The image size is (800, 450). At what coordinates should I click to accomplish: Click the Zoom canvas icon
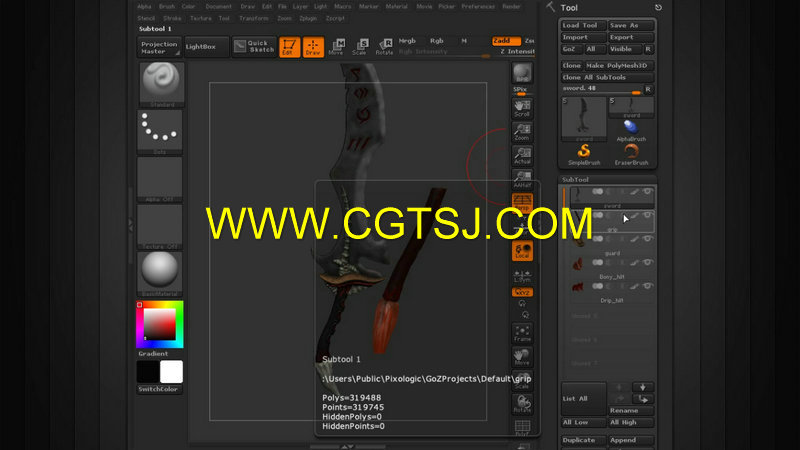pos(522,132)
